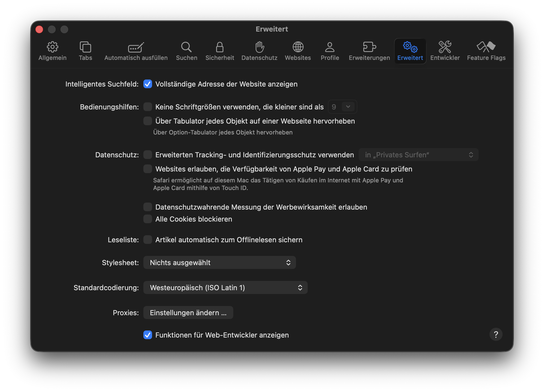
Task: Disable Vollständige Adresse der Website anzeigen
Action: pos(148,84)
